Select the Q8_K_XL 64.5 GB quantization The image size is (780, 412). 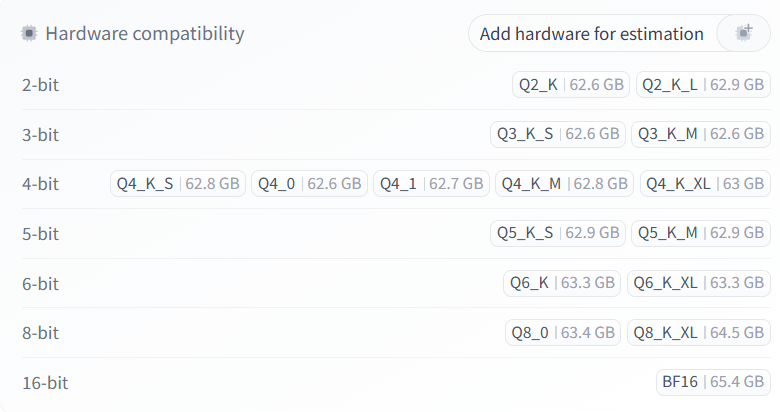tap(699, 333)
